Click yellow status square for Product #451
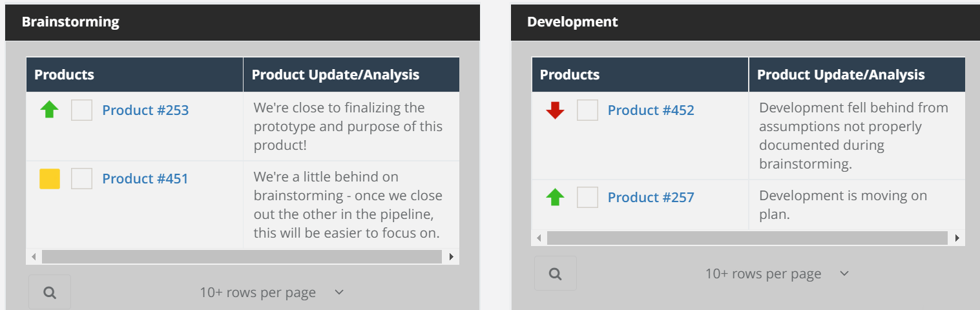The height and width of the screenshot is (310, 980). [50, 179]
